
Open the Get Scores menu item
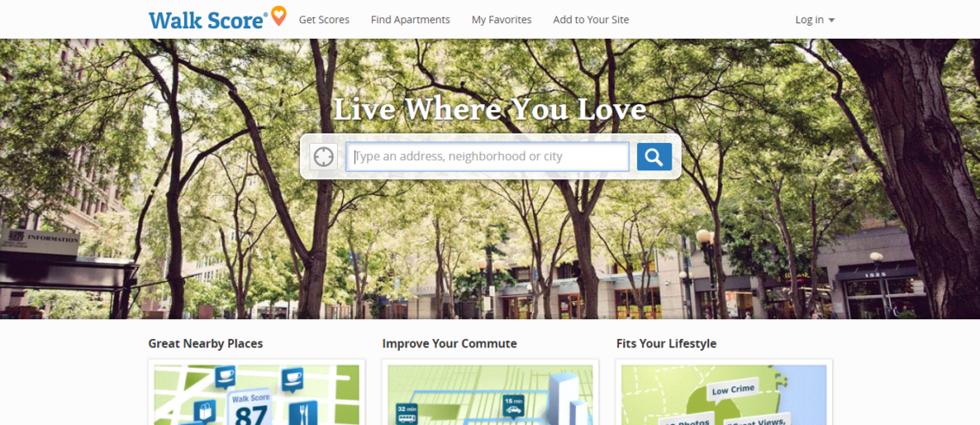pos(324,20)
